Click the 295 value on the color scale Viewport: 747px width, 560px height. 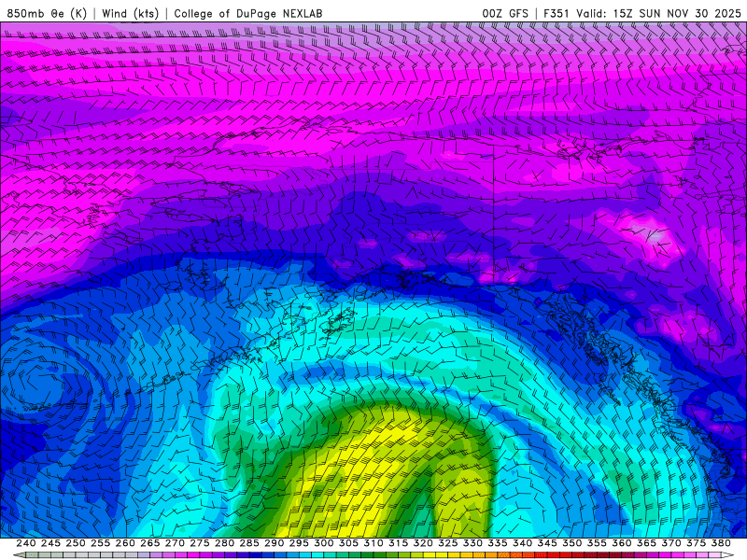pyautogui.click(x=299, y=543)
